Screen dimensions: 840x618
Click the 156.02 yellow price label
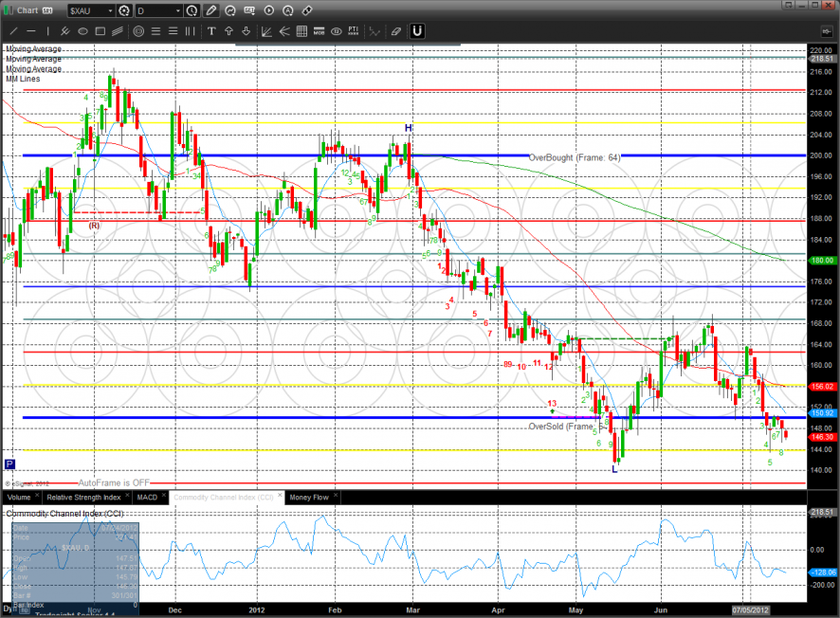tap(821, 387)
